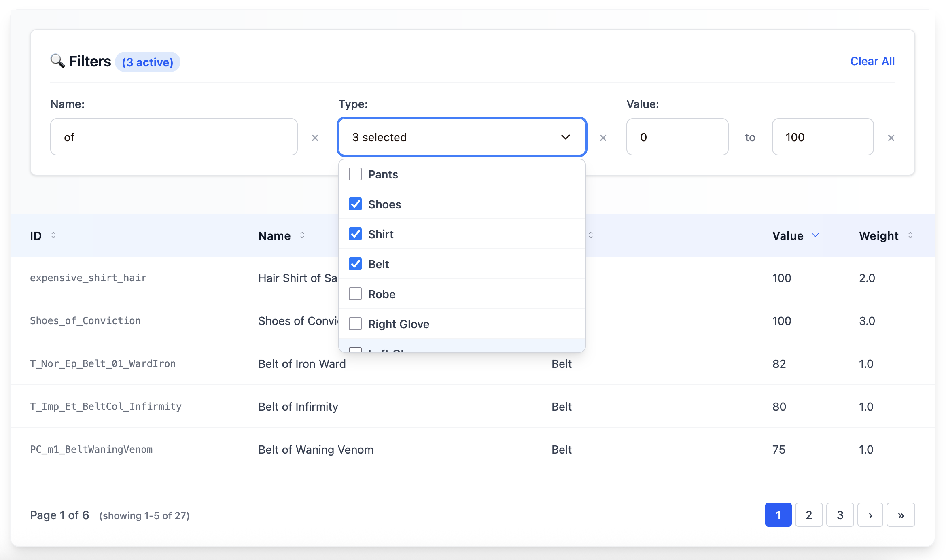Click the sort icon on ID column
Screen dimensions: 946x560
click(x=53, y=235)
